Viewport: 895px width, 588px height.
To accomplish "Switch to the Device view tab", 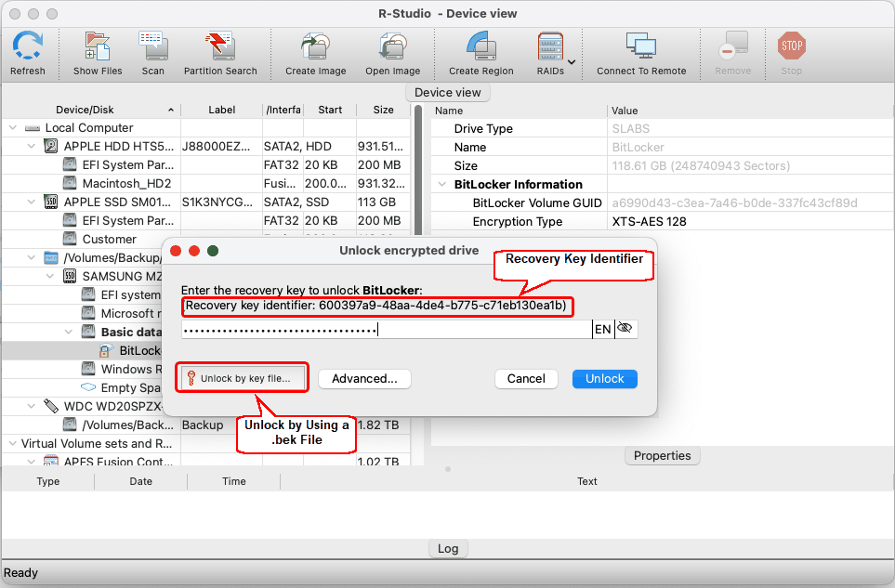I will click(448, 92).
